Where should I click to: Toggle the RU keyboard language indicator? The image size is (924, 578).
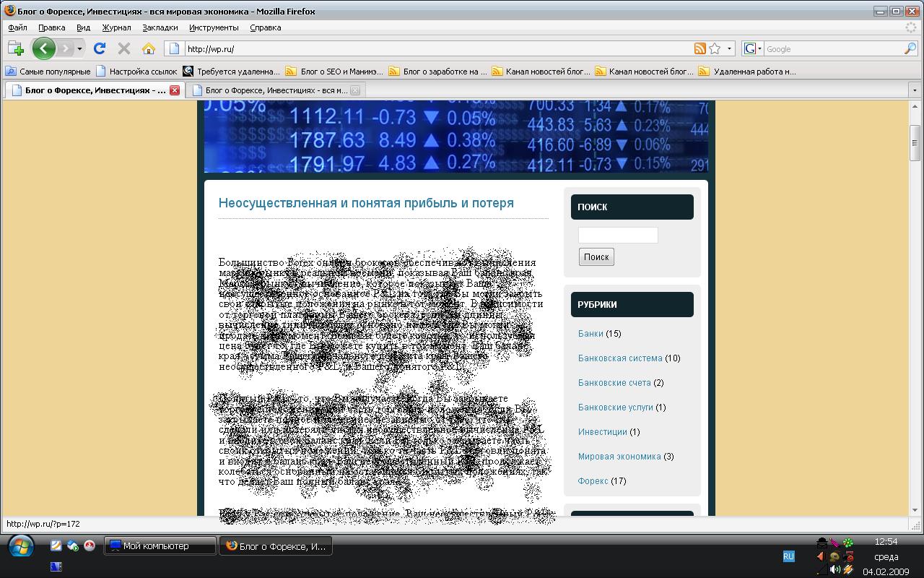(x=788, y=556)
